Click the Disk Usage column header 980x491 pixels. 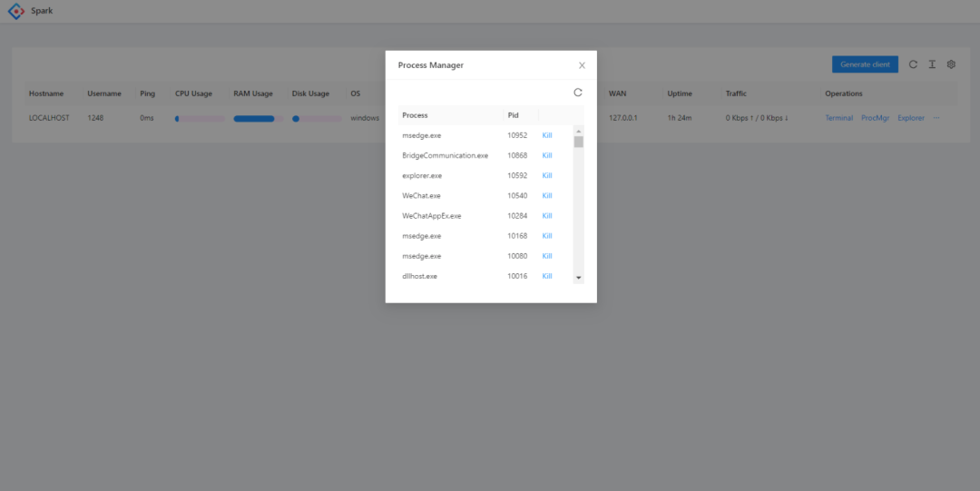point(310,93)
